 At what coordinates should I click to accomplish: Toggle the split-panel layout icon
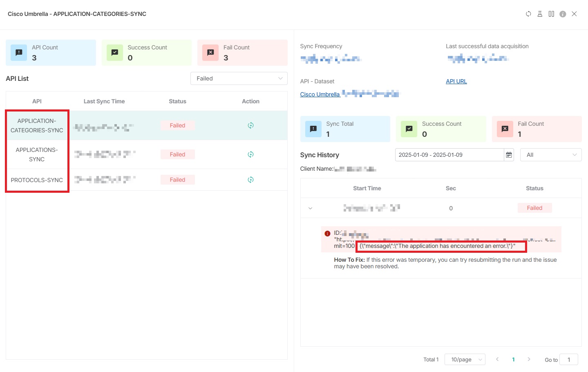tap(551, 14)
